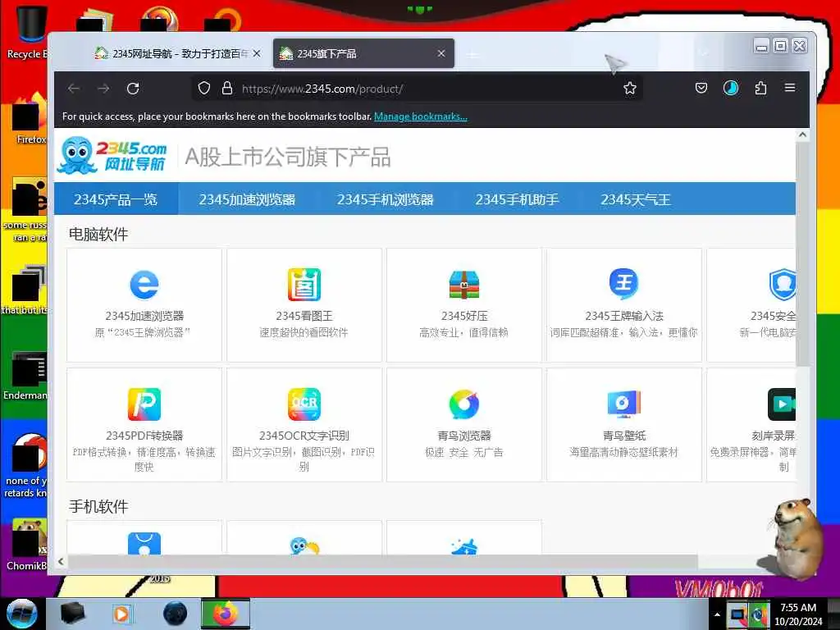
Task: Open the Extensions puzzle icon
Action: pos(760,88)
